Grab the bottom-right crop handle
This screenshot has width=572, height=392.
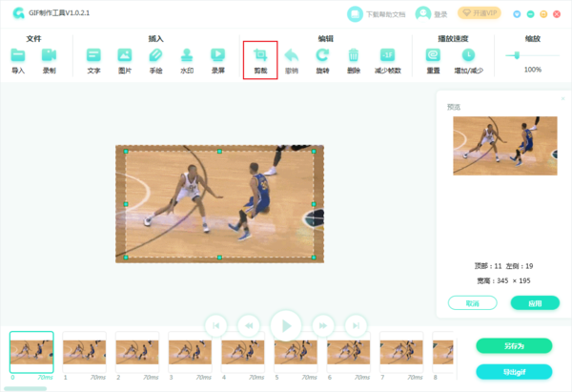click(x=314, y=258)
